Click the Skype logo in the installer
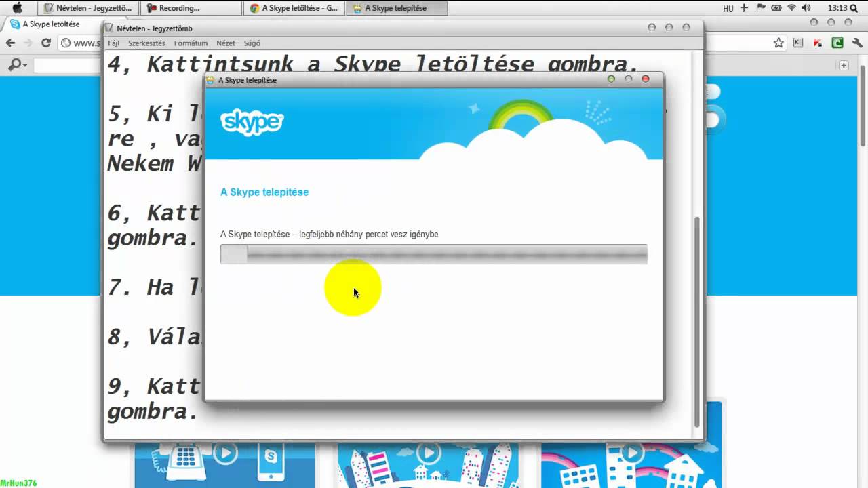Viewport: 868px width, 488px height. (x=252, y=122)
